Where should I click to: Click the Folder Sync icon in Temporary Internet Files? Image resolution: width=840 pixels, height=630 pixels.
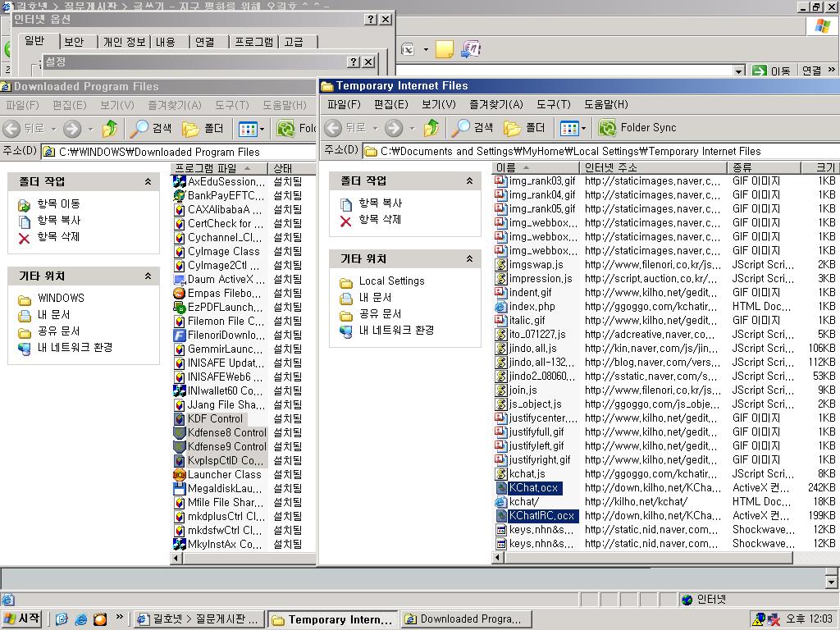(x=608, y=128)
